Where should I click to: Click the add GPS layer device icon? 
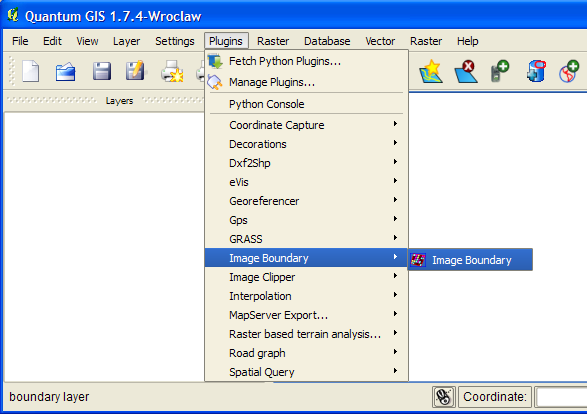click(x=500, y=71)
